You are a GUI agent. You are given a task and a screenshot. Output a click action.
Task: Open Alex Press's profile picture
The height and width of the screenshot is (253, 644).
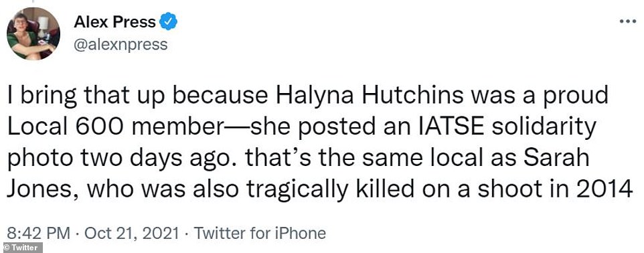[x=33, y=33]
